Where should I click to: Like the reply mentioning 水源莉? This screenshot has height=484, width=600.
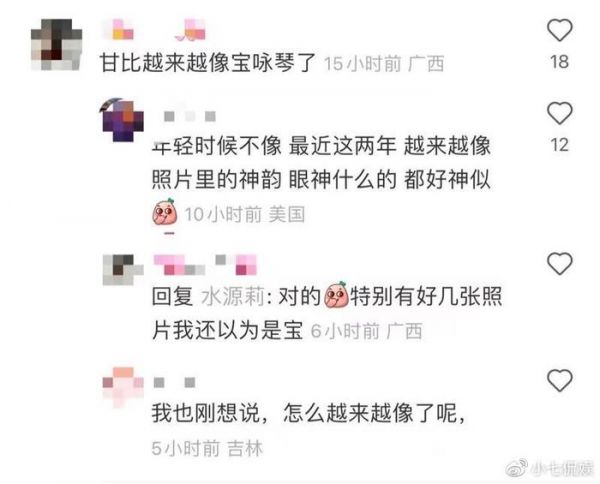pos(559,263)
